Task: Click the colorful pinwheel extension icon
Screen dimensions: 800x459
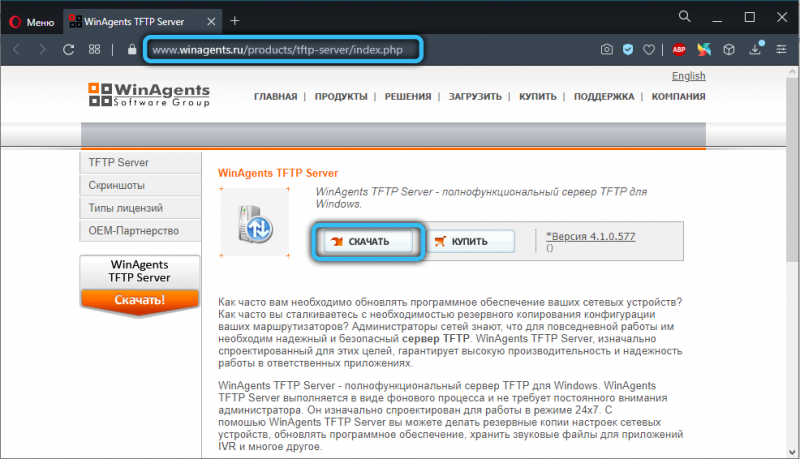Action: coord(704,49)
